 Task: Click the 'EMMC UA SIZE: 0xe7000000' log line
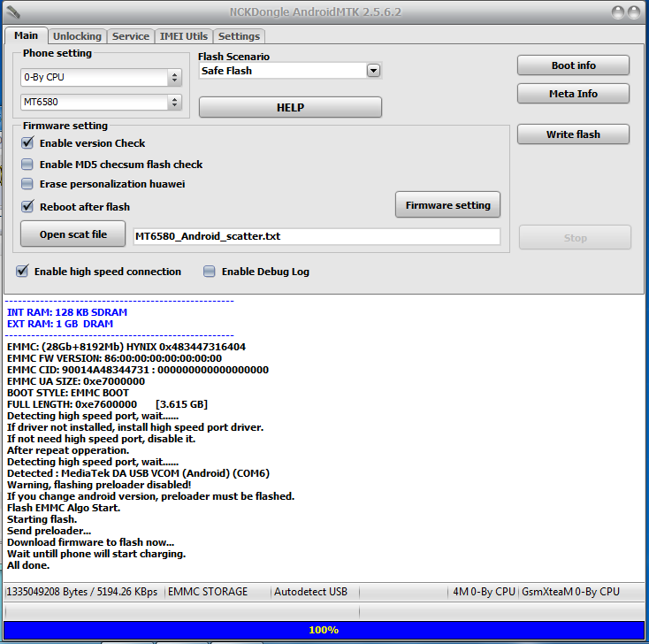[x=76, y=381]
